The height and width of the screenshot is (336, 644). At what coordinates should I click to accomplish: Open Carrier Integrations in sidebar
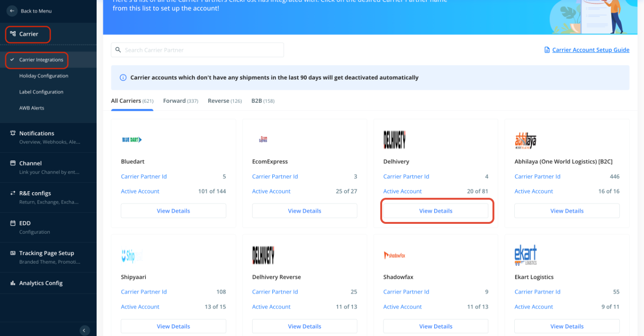tap(41, 60)
